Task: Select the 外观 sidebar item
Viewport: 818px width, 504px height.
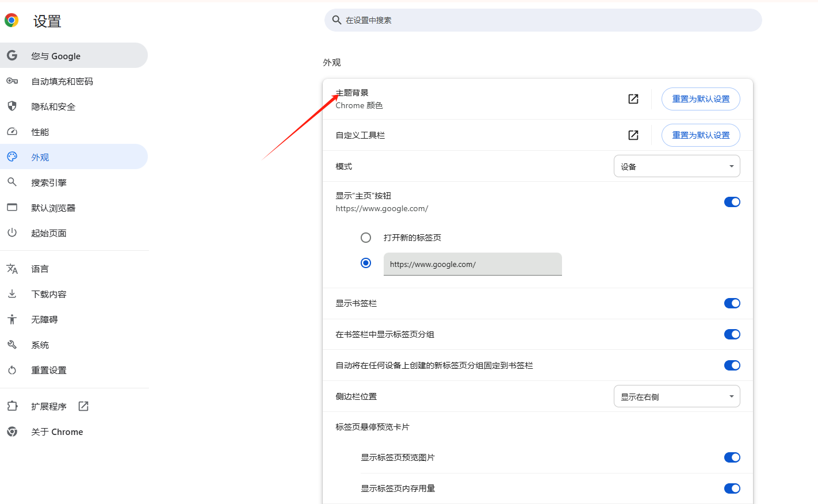Action: [x=74, y=157]
